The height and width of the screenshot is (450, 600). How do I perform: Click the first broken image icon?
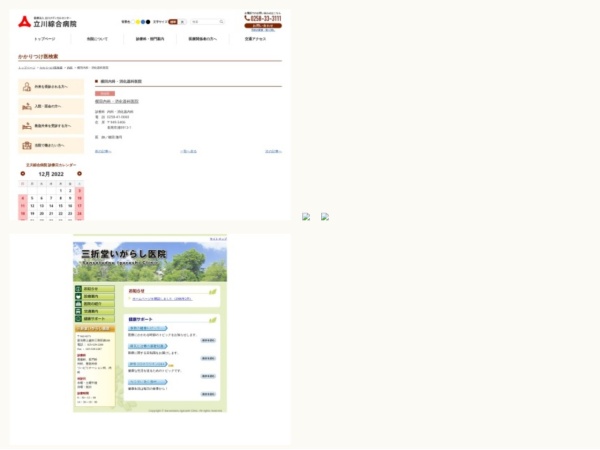306,217
